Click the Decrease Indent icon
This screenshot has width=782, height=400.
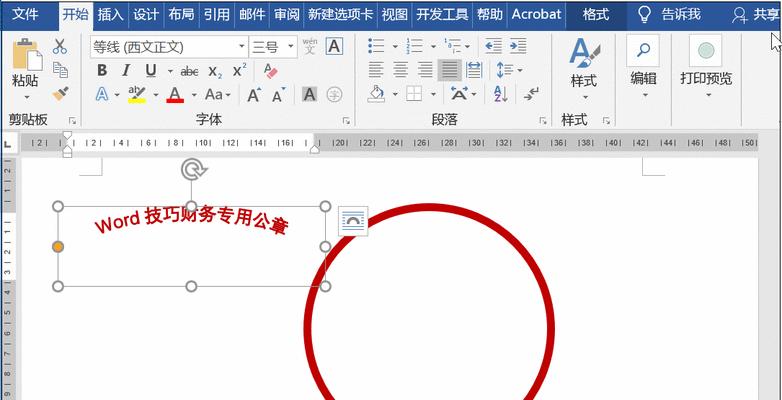[493, 46]
